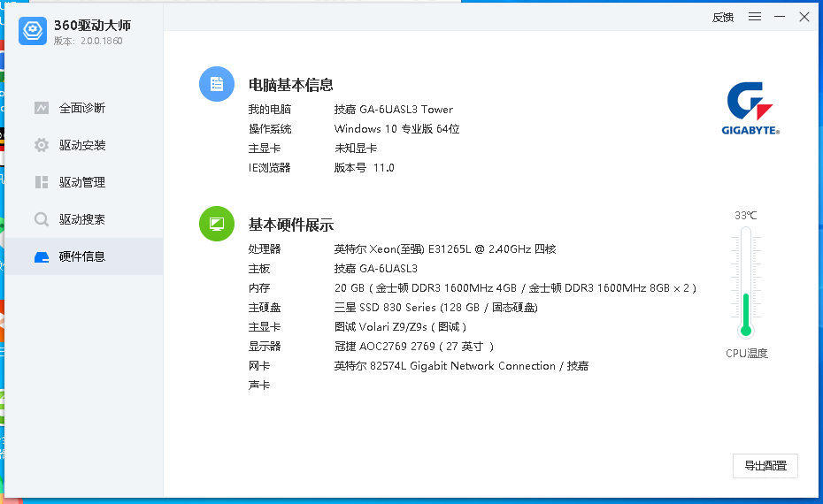Screen dimensions: 823x504
Task: Click the 处理器 label
Action: [265, 249]
